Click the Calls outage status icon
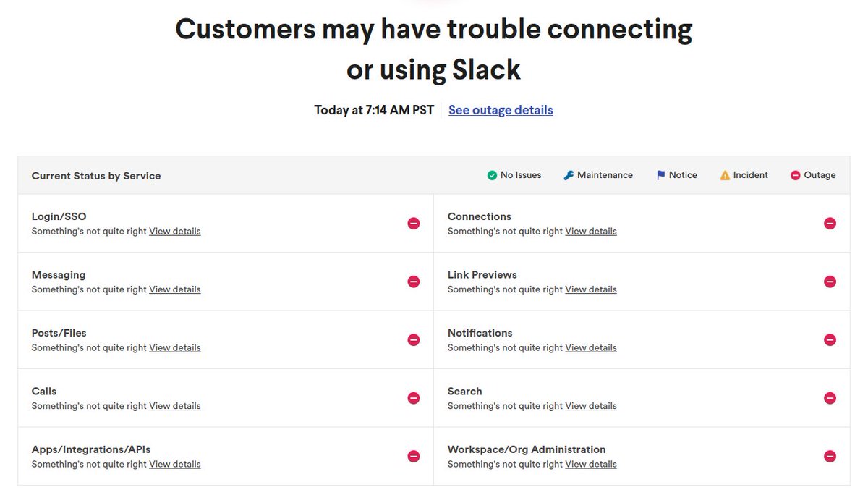 (414, 398)
